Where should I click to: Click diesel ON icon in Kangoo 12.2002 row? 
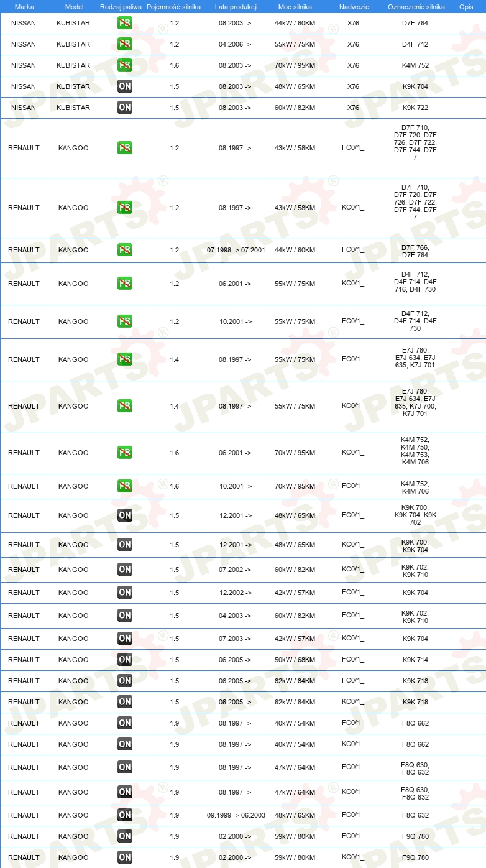[125, 593]
